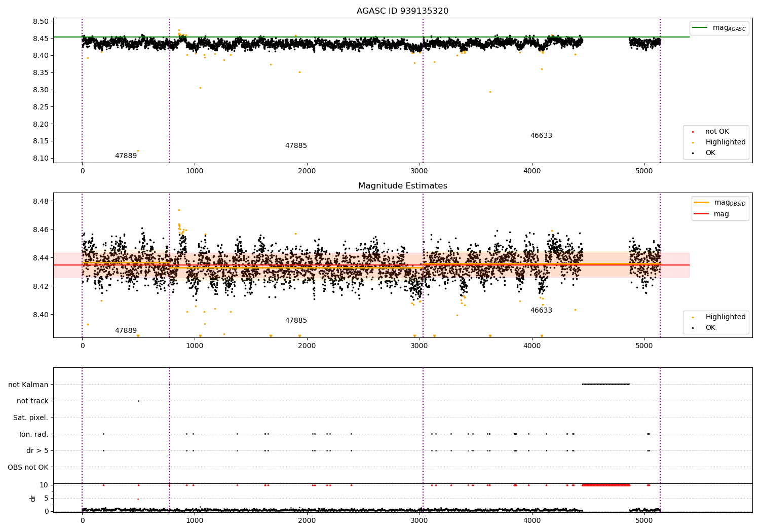Image resolution: width=760 pixels, height=532 pixels.
Task: Select 'Highlighted' legend entry in the top plot
Action: pyautogui.click(x=725, y=142)
